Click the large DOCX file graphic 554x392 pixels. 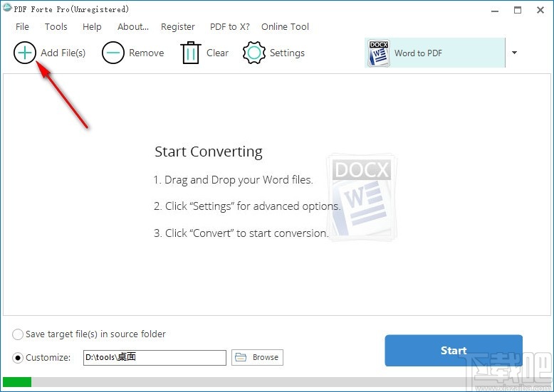[x=362, y=197]
